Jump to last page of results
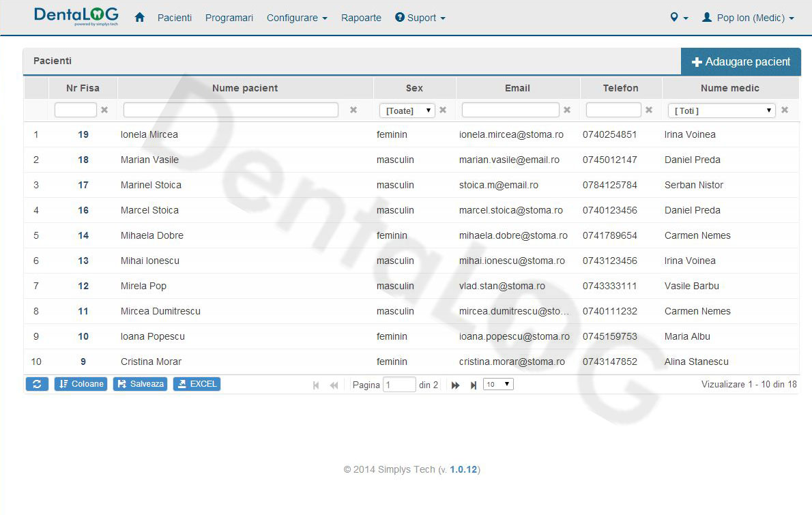The width and height of the screenshot is (812, 515). [x=474, y=385]
